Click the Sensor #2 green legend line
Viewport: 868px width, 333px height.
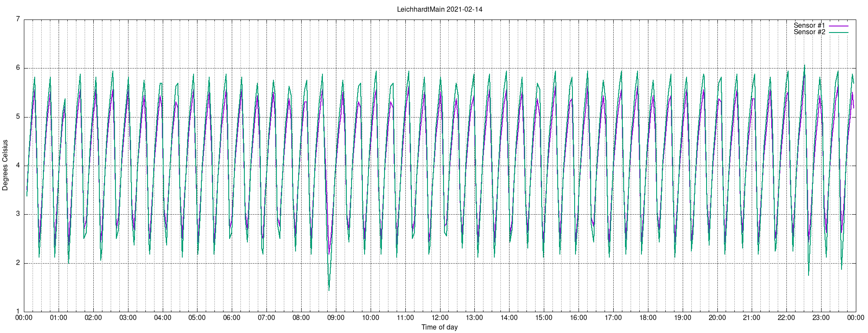(838, 32)
